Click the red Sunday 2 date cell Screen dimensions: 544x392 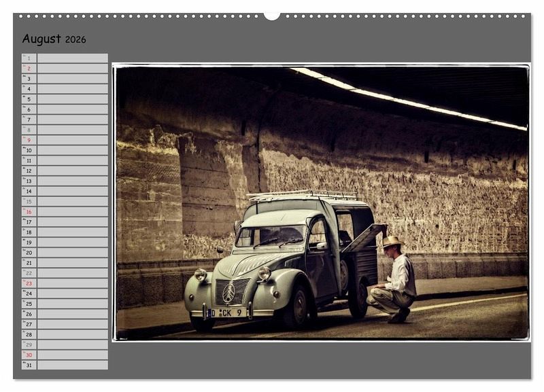(29, 69)
